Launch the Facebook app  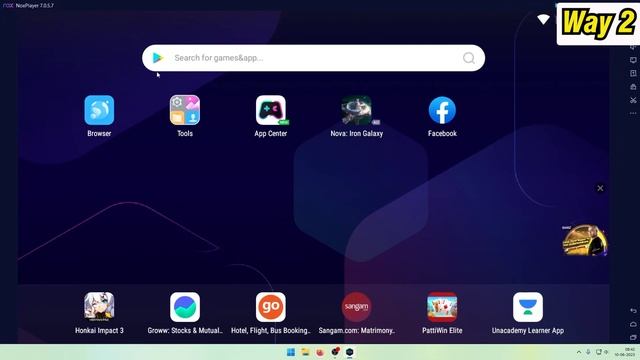[442, 110]
